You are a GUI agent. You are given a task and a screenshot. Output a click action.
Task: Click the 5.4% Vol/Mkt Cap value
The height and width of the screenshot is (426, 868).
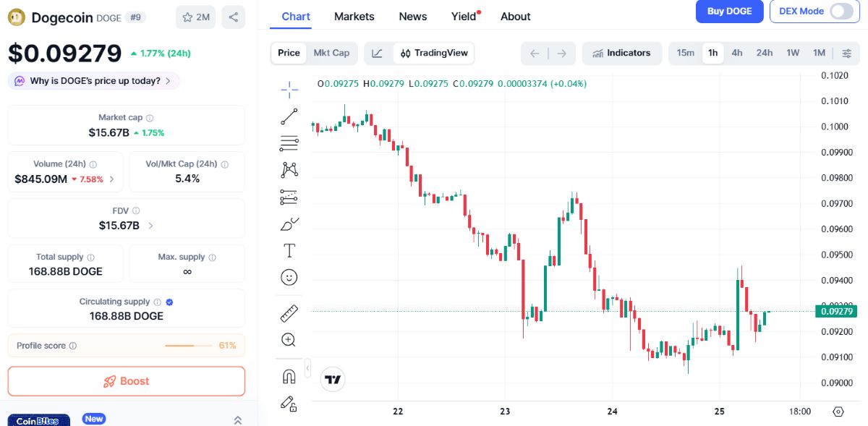click(x=187, y=179)
